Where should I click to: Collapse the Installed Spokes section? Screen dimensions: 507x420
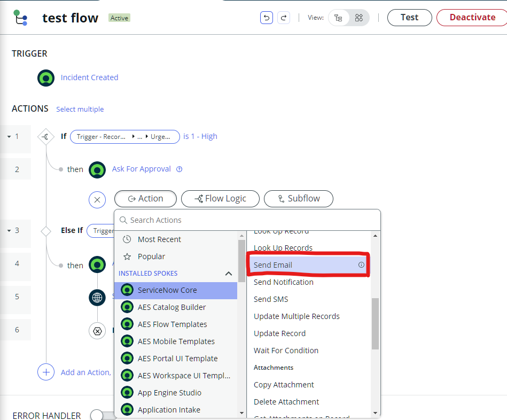click(x=229, y=274)
